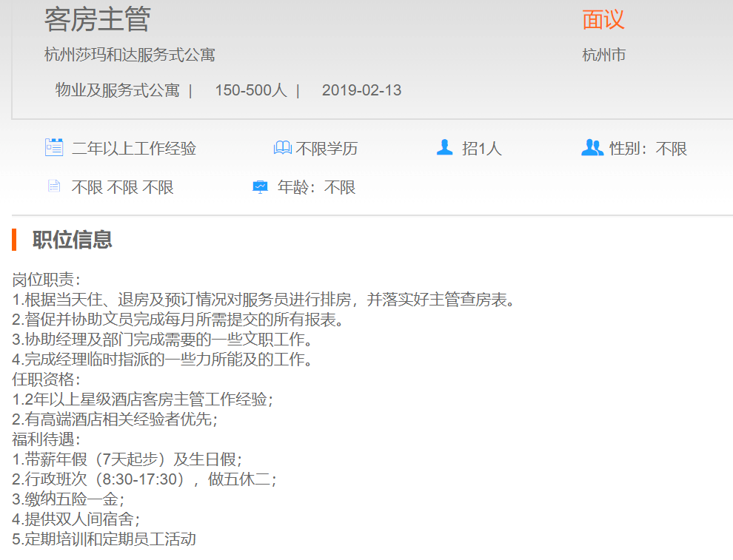Click the single person recruitment icon

(444, 147)
